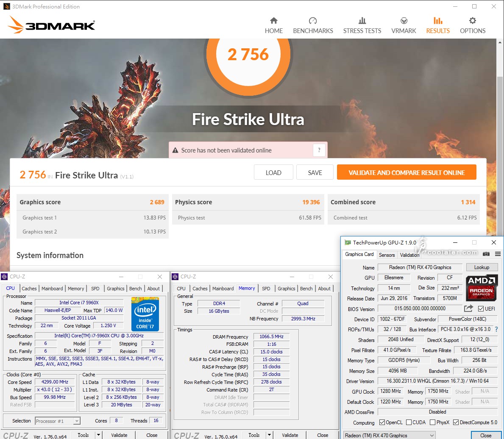The height and width of the screenshot is (439, 504).
Task: Open the Bench tab in left CPU-Z
Action: pos(135,289)
